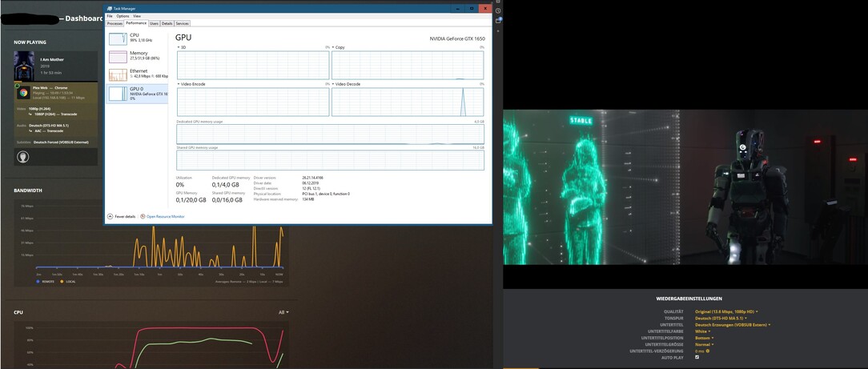Click the NOW PLAYING heading

point(30,42)
